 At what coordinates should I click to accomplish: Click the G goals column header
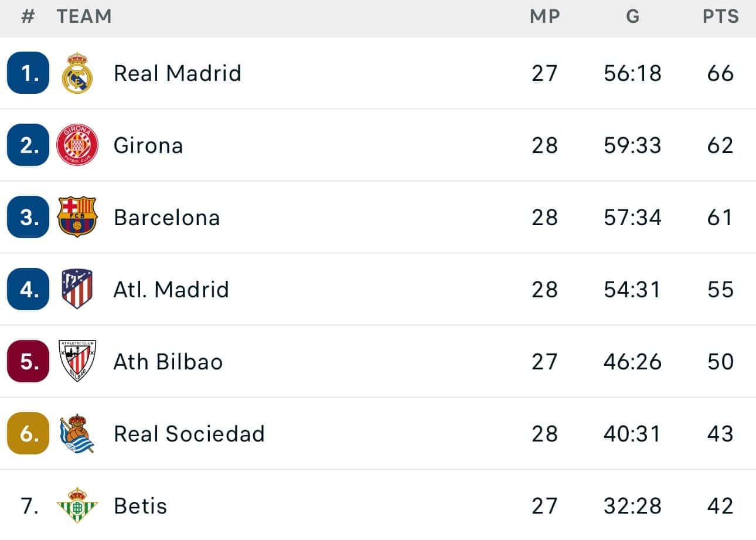632,16
